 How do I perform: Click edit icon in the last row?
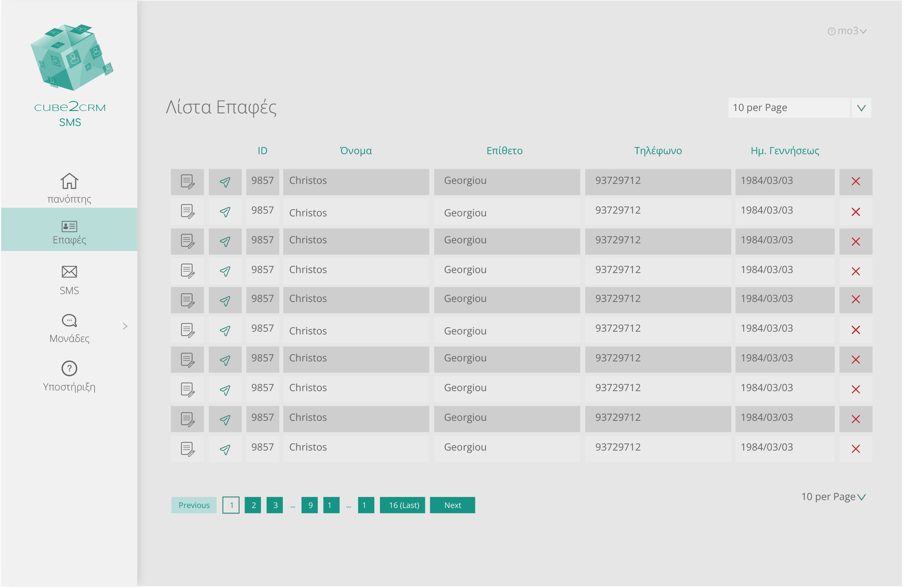click(187, 449)
